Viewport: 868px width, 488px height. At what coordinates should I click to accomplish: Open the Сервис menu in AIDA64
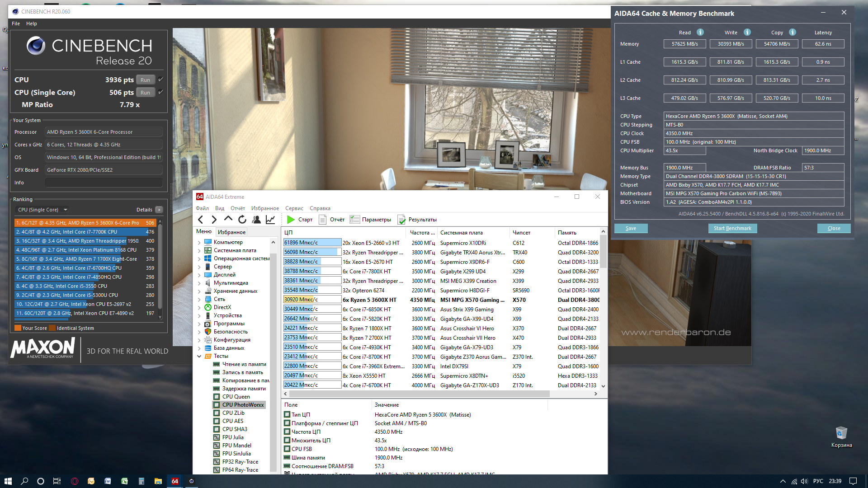click(x=294, y=208)
